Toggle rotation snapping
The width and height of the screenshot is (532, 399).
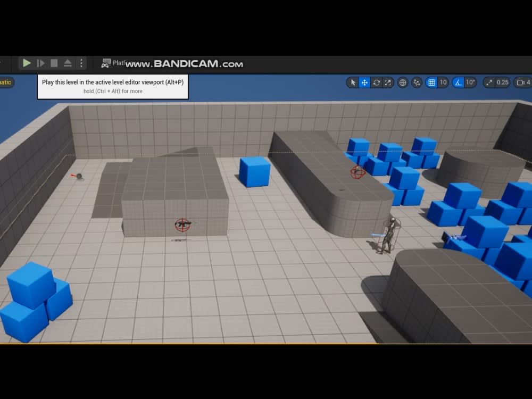tap(458, 82)
